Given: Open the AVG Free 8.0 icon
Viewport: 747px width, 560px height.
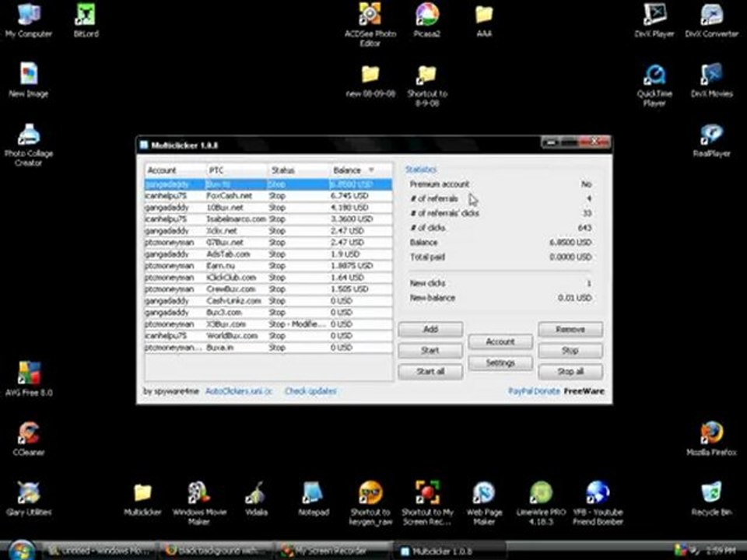Looking at the screenshot, I should coord(29,379).
